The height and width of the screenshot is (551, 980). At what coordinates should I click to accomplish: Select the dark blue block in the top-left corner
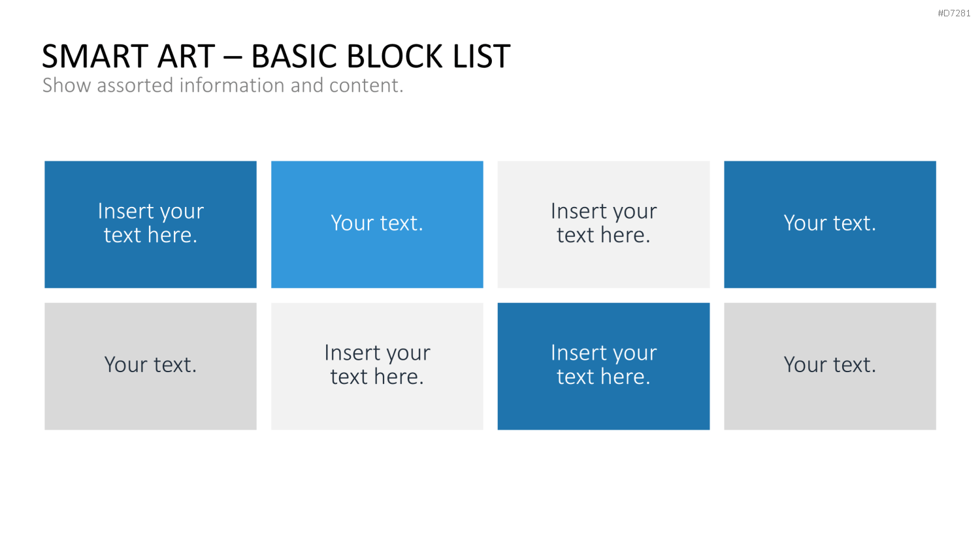click(150, 224)
